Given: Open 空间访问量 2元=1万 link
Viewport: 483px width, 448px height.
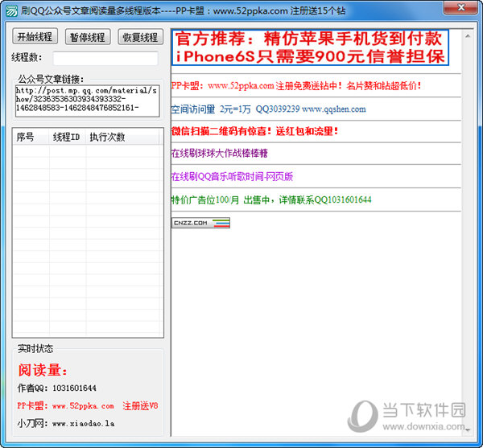Looking at the screenshot, I should click(269, 109).
